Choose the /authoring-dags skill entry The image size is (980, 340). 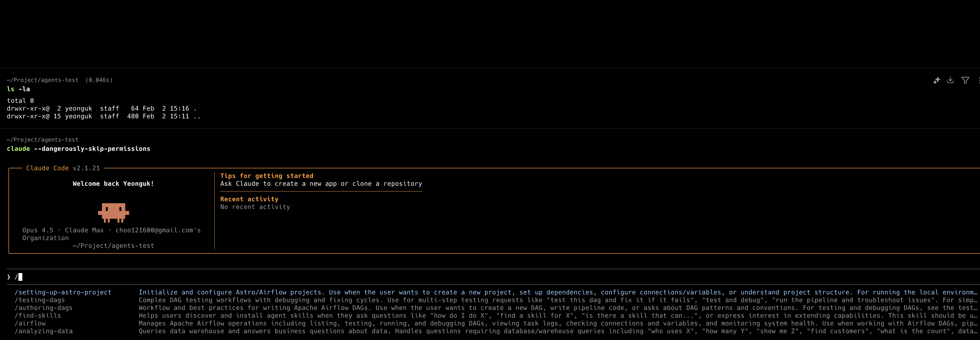pos(43,308)
